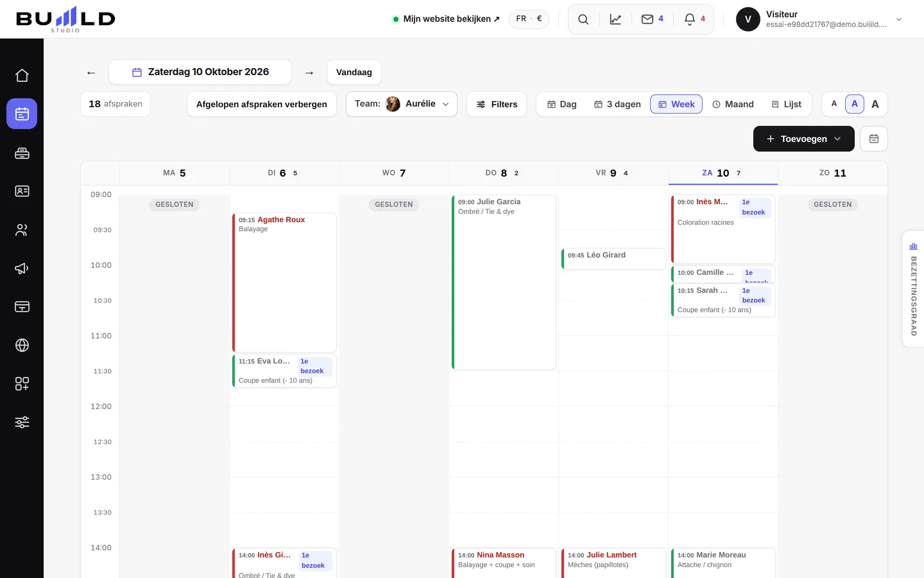Viewport: 924px width, 578px height.
Task: Switch to 3 dagen view
Action: click(x=617, y=104)
